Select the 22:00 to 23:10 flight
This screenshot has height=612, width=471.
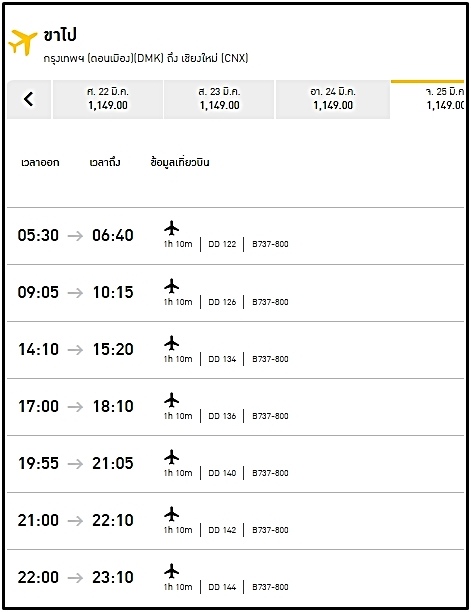click(x=235, y=578)
